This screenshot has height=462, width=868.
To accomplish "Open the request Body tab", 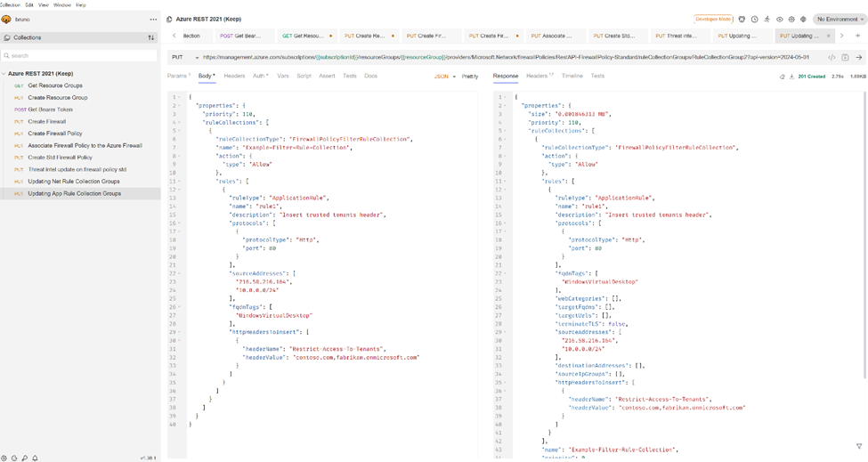I will click(207, 77).
